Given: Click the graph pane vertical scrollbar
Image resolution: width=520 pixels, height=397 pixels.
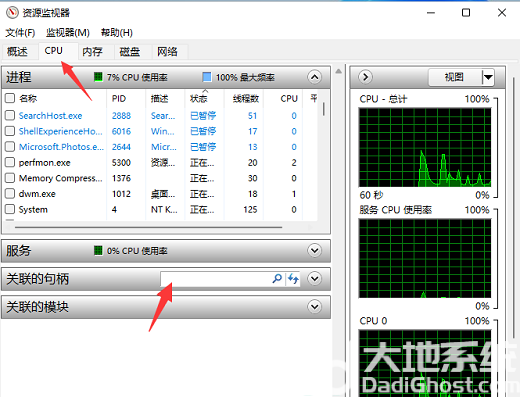Looking at the screenshot, I should tap(514, 207).
